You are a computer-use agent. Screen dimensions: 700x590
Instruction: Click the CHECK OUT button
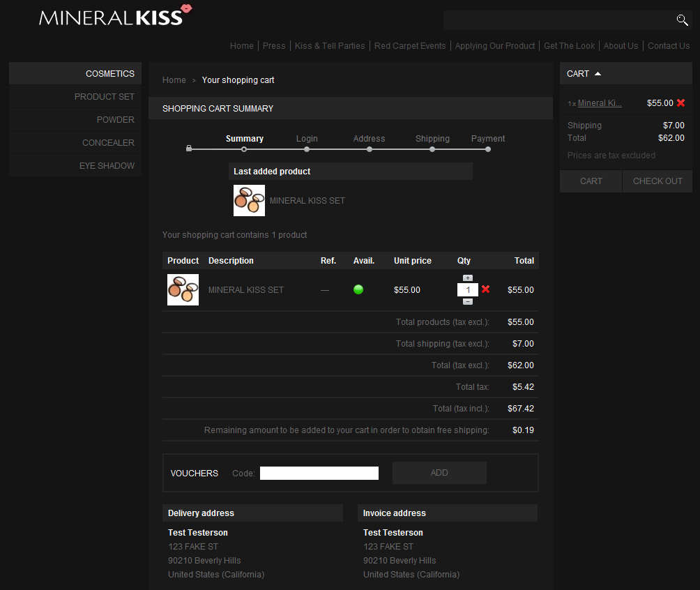pos(657,181)
